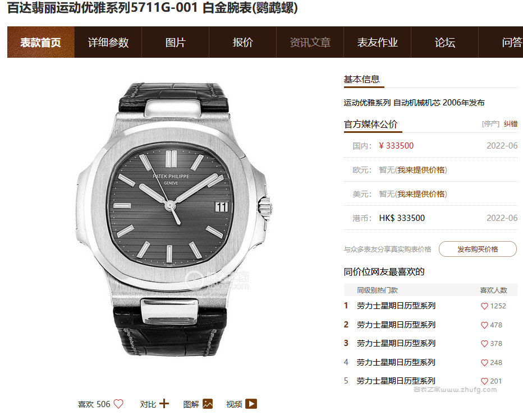Open the first-ranked 劳力士星期日历型系列 entry

point(396,306)
